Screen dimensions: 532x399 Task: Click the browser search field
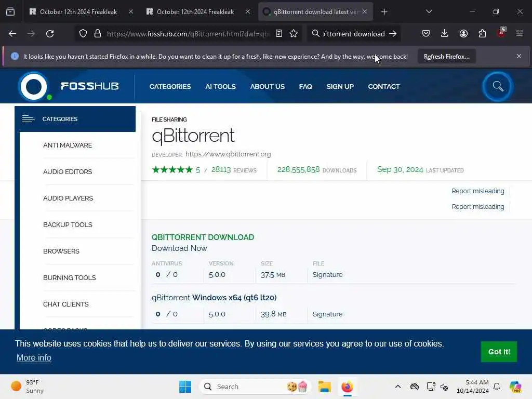click(x=353, y=34)
